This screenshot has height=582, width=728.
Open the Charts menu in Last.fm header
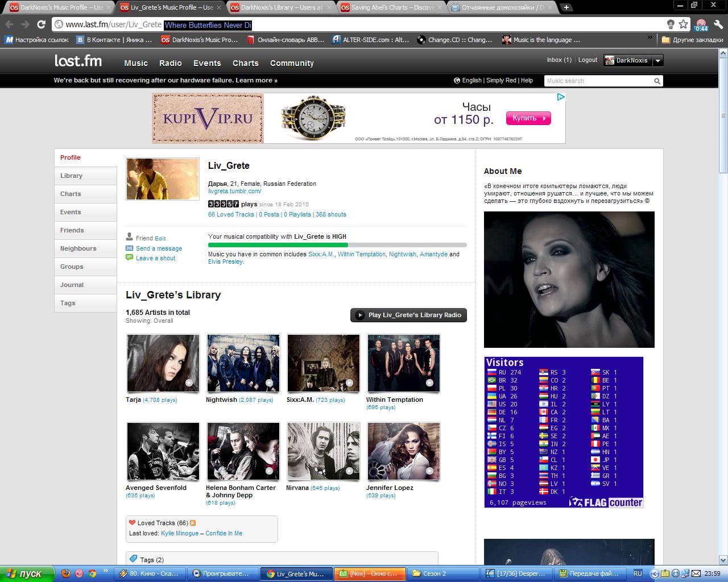point(246,63)
